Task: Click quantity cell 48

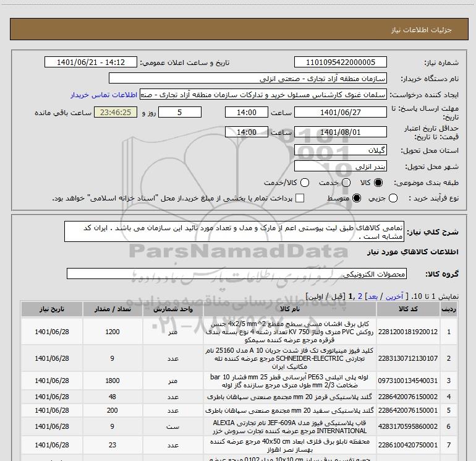Action: coord(113,397)
